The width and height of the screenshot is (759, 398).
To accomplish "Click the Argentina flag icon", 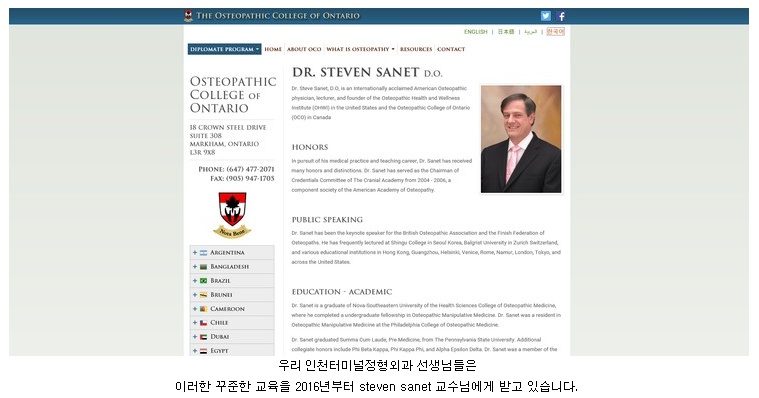I will click(203, 253).
